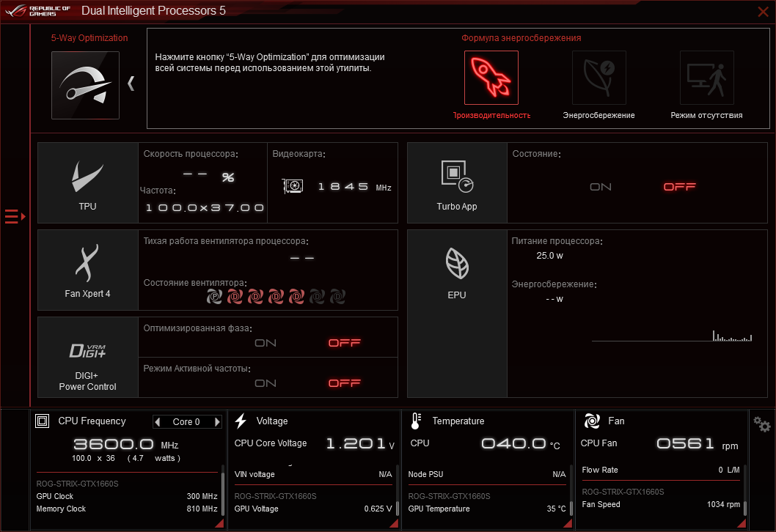This screenshot has width=776, height=532.
Task: Set Оптимизированная фаза to OFF
Action: click(x=345, y=343)
